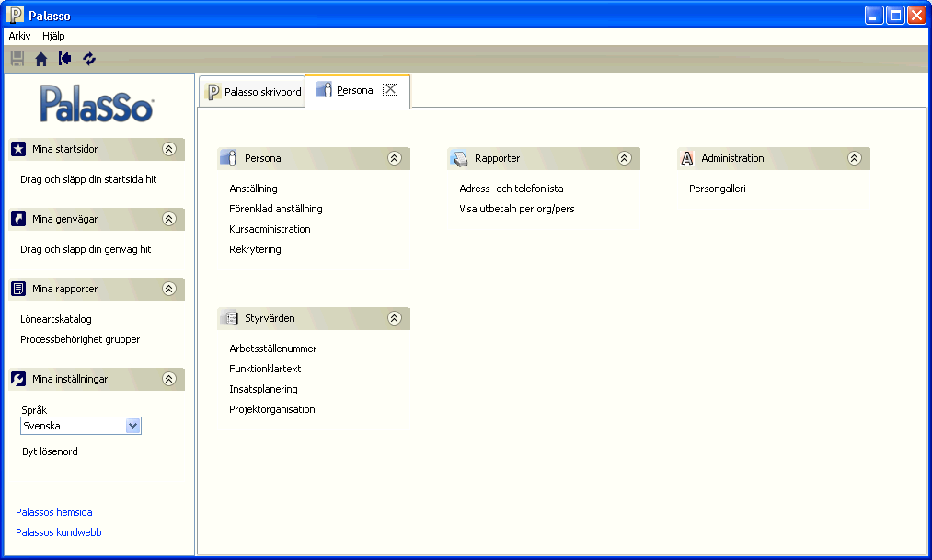Screen dimensions: 932x560
Task: Collapse the Administration panel group
Action: (x=854, y=158)
